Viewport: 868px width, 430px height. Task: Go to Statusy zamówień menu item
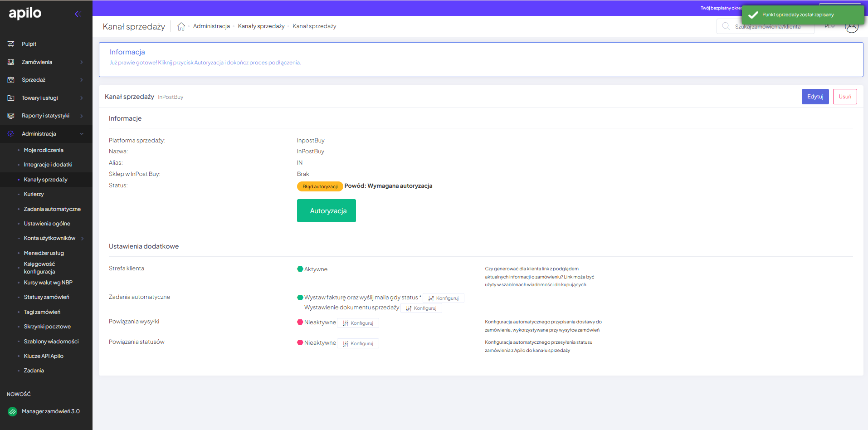click(46, 297)
